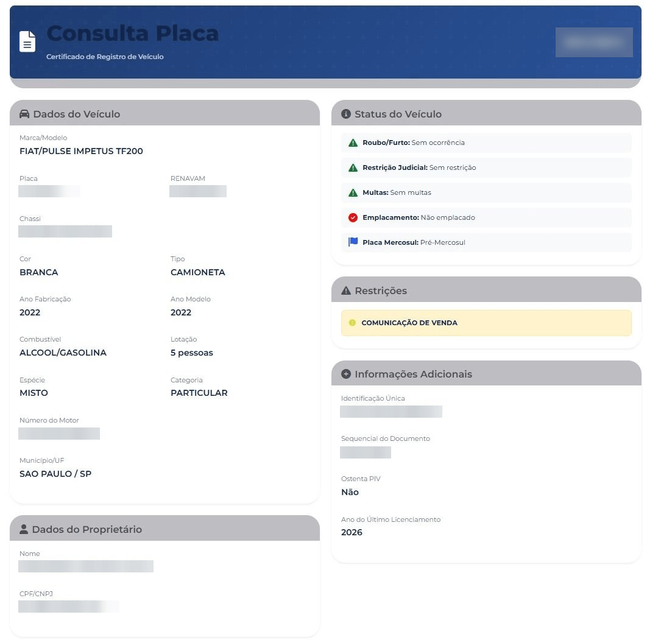Click the Consulta Placa page title
Viewport: 672px width, 640px height.
(x=132, y=33)
